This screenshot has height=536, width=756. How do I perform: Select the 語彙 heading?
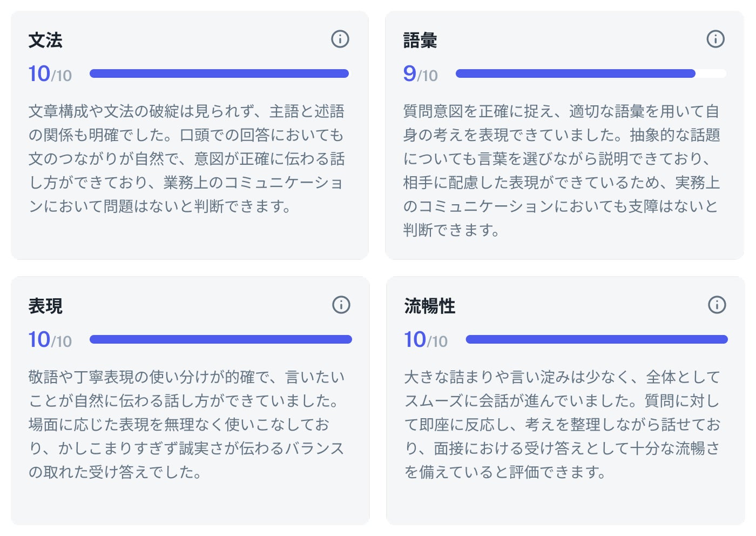(x=420, y=40)
